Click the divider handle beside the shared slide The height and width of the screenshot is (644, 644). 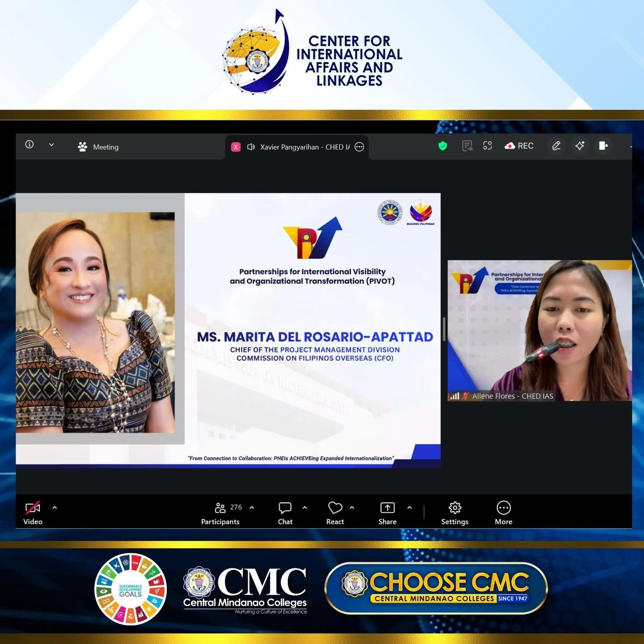[x=444, y=330]
